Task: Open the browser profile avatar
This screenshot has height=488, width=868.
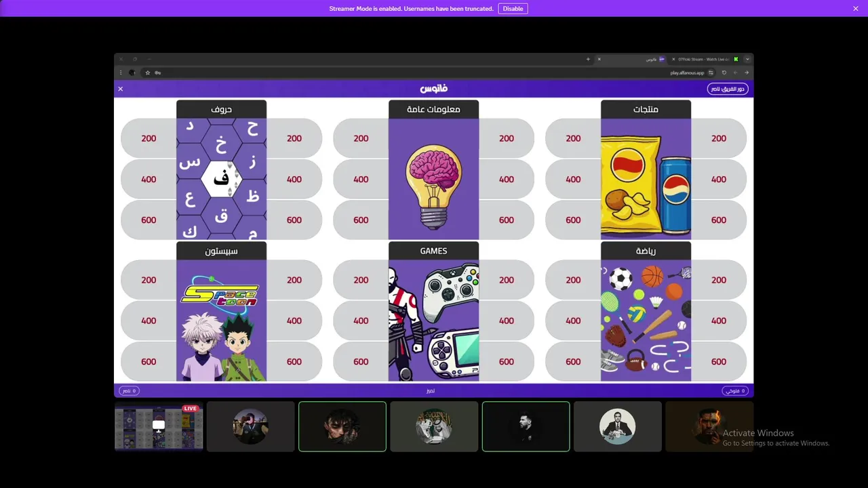Action: tap(132, 73)
